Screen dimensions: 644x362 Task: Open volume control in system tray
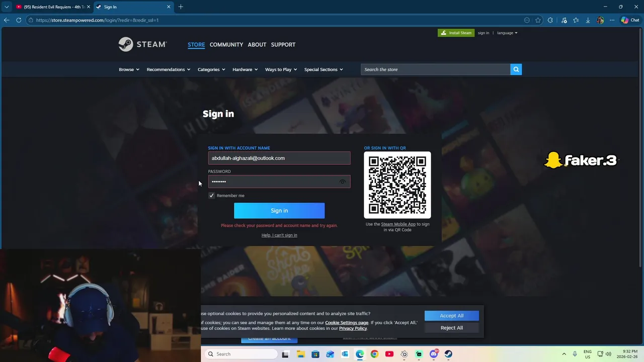tap(608, 354)
